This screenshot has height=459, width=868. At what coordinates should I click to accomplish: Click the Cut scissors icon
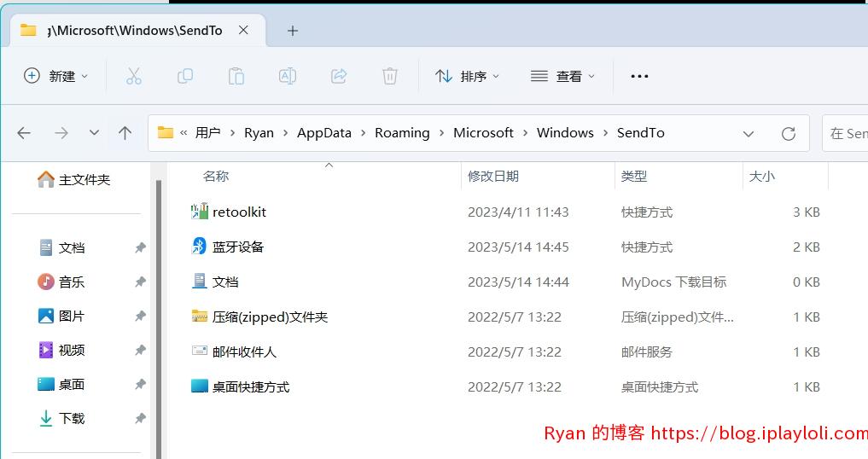[x=133, y=76]
